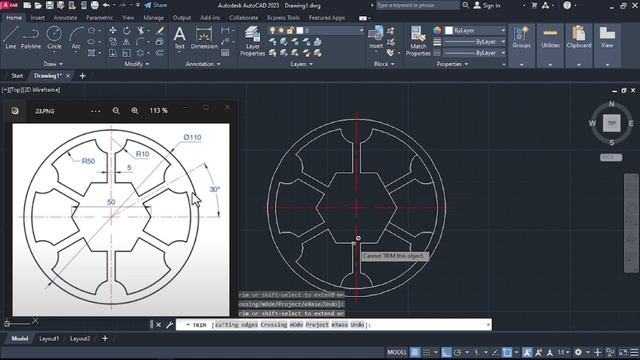
Task: Click the Array tool icon
Action: click(x=140, y=53)
